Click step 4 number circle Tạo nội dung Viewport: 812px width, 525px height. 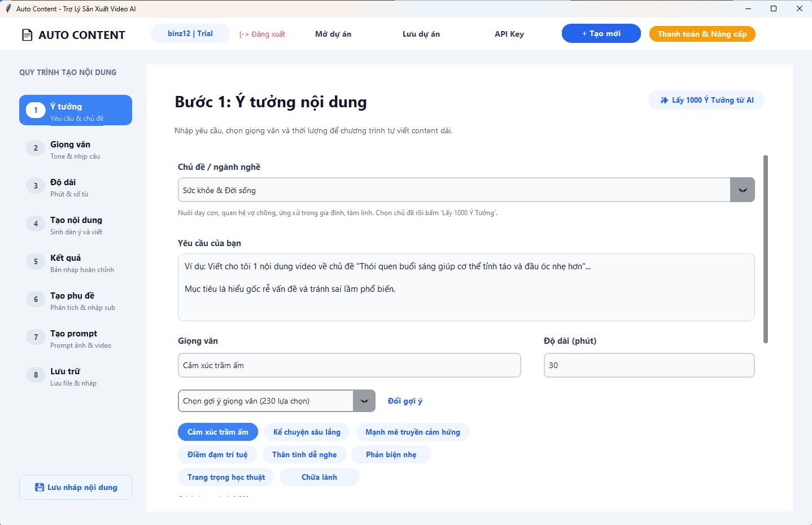point(36,224)
